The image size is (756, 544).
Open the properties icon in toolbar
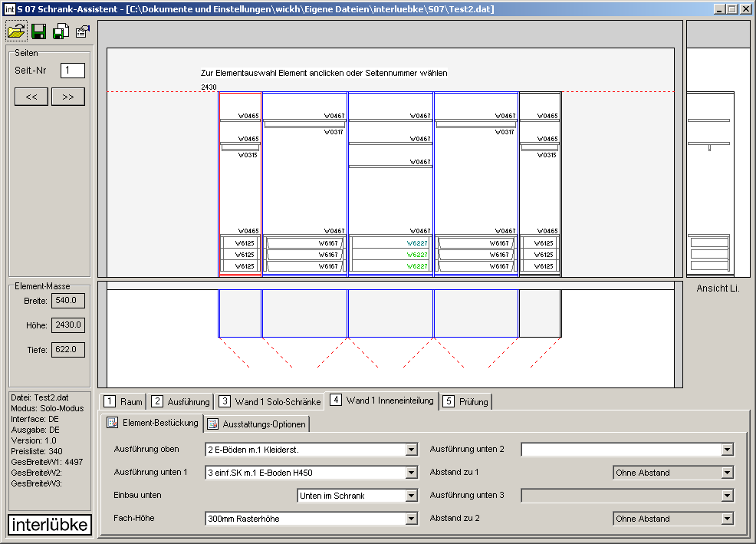82,31
